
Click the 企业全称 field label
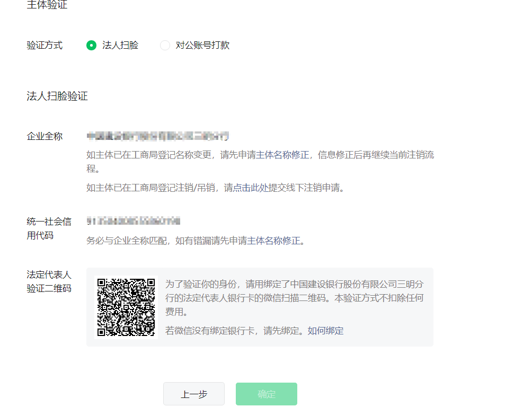45,136
